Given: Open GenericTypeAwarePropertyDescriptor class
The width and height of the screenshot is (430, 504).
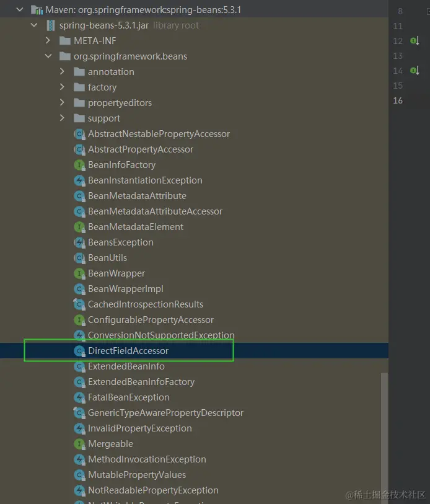Looking at the screenshot, I should click(x=165, y=413).
